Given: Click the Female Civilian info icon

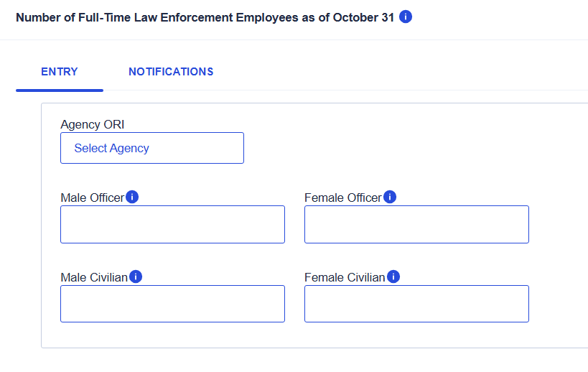Looking at the screenshot, I should click(x=393, y=276).
